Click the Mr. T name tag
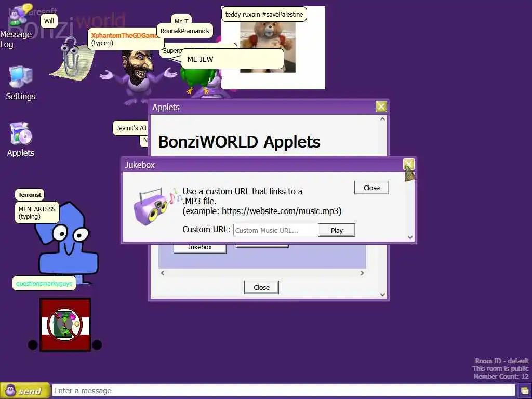This screenshot has width=532, height=399. (181, 19)
